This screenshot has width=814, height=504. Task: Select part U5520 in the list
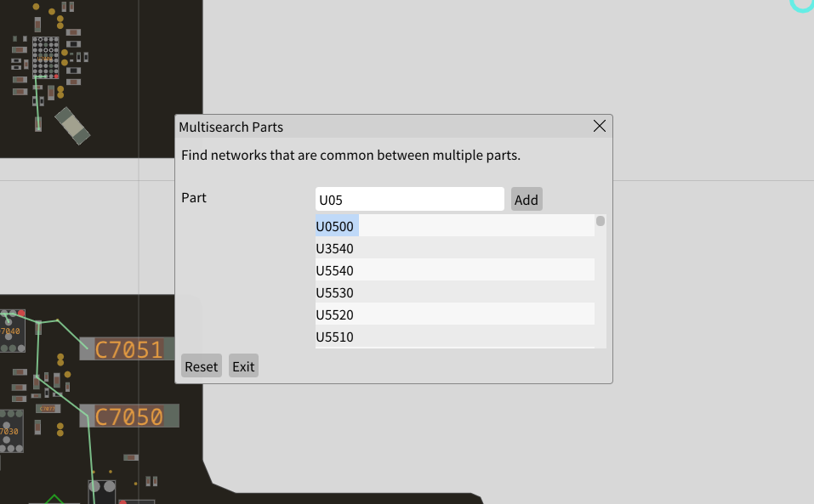coord(335,314)
